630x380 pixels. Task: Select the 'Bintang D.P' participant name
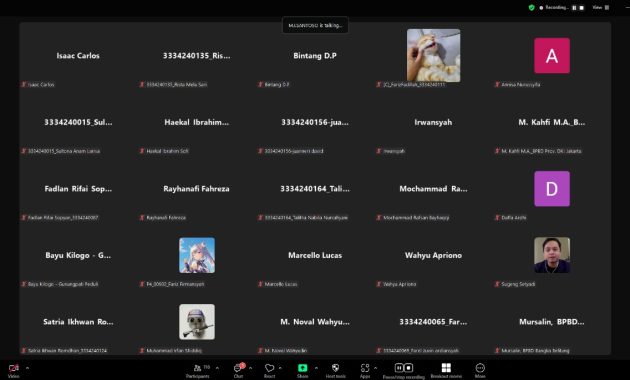point(315,55)
